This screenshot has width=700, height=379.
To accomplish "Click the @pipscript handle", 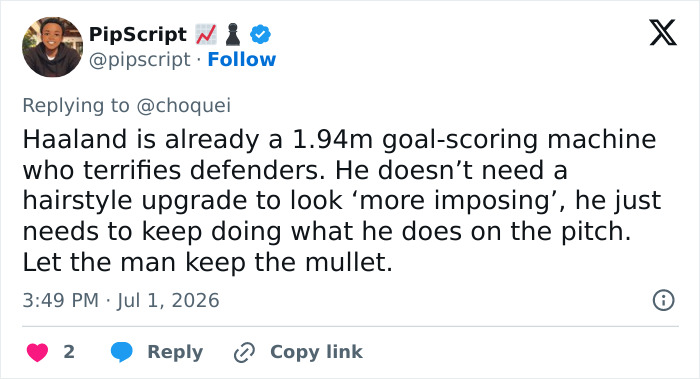I will tap(140, 59).
